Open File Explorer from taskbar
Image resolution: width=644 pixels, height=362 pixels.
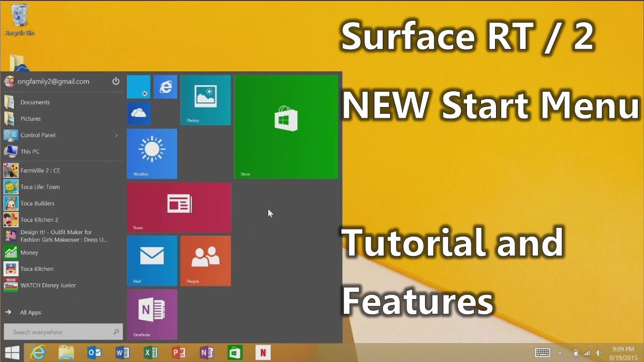[66, 353]
